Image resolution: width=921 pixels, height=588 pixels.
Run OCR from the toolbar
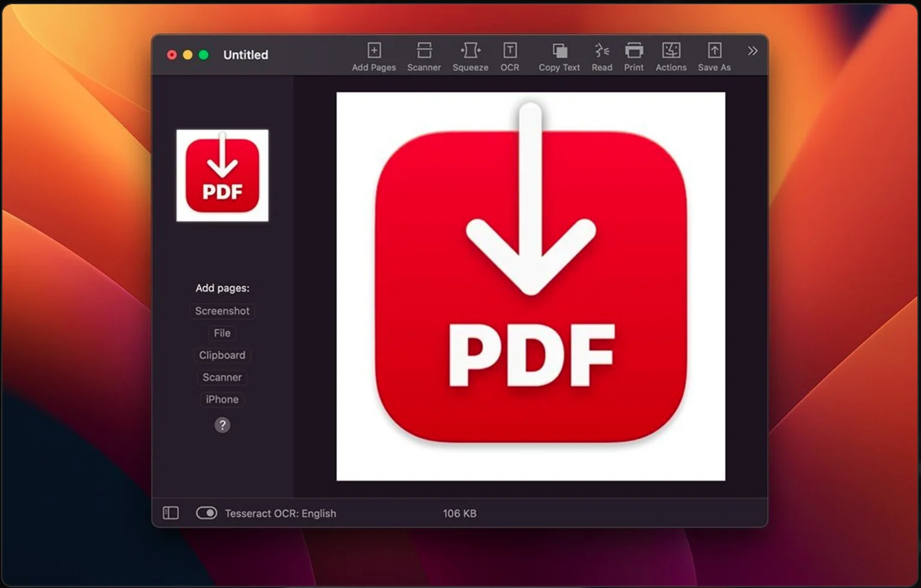510,50
